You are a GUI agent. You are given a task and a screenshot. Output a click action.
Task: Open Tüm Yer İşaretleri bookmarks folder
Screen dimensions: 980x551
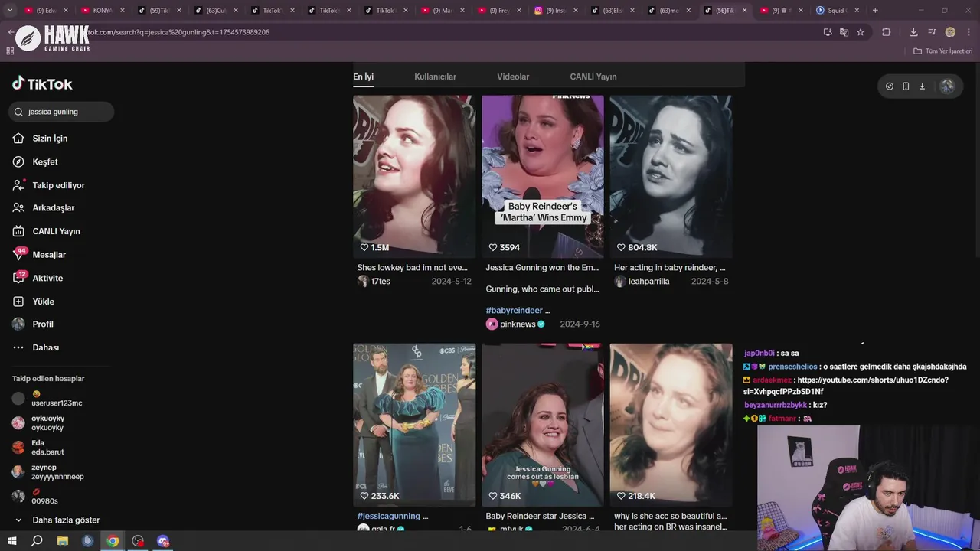tap(943, 51)
